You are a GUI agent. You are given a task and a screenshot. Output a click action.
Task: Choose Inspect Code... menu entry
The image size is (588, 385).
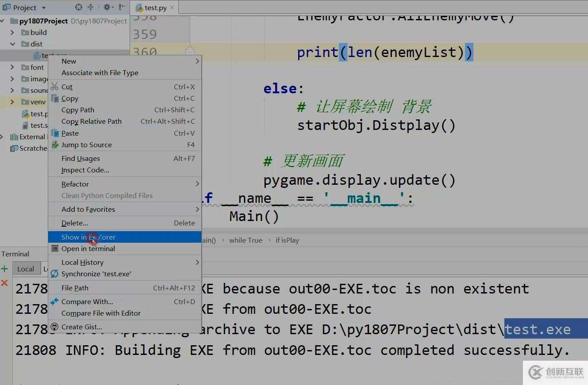[x=125, y=170]
